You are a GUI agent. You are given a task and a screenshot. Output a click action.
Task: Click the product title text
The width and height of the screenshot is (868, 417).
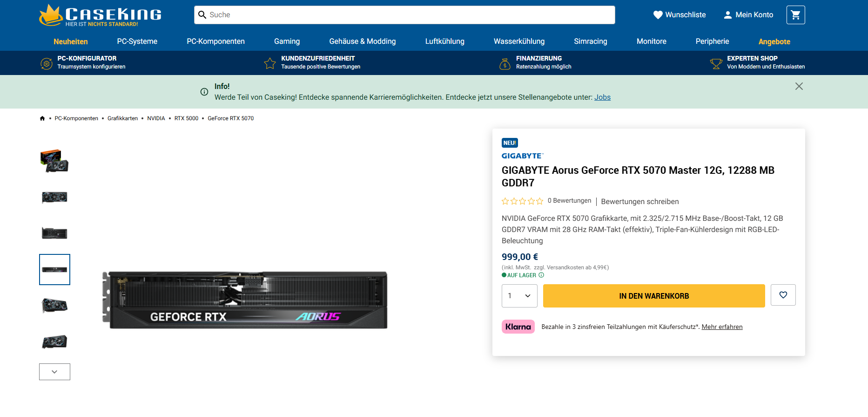pyautogui.click(x=638, y=177)
